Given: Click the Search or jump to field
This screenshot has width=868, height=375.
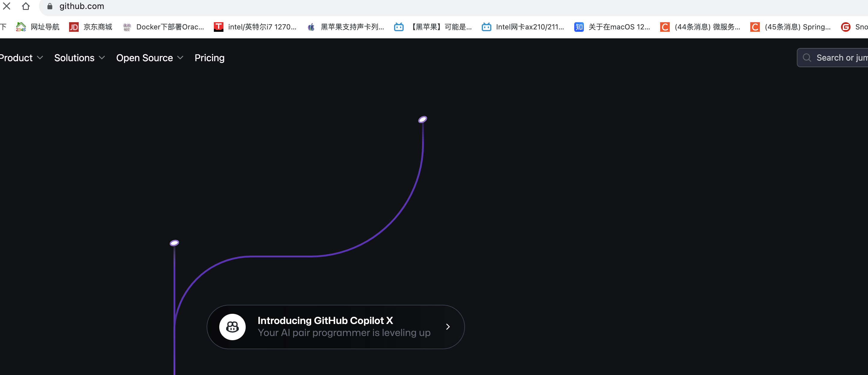Looking at the screenshot, I should point(839,58).
